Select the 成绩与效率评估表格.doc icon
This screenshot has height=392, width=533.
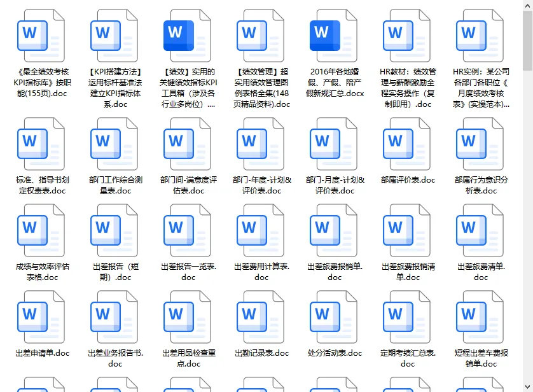pos(41,230)
